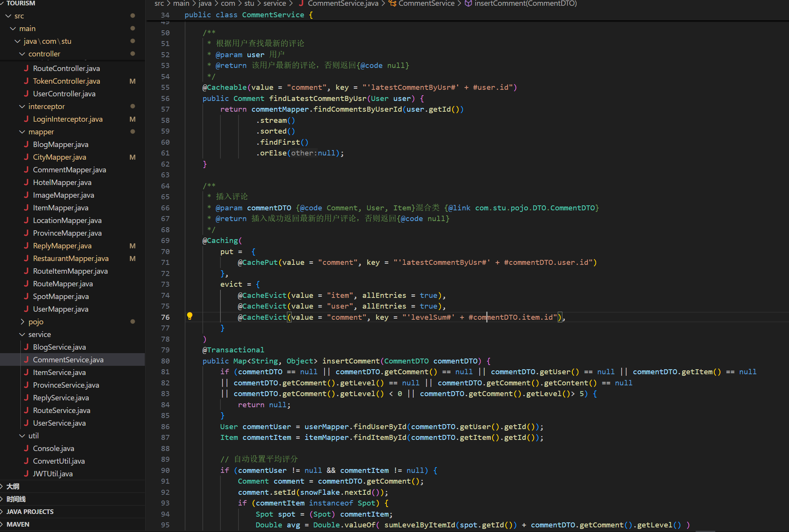Select the 'service' breadcrumb segment

click(x=274, y=3)
